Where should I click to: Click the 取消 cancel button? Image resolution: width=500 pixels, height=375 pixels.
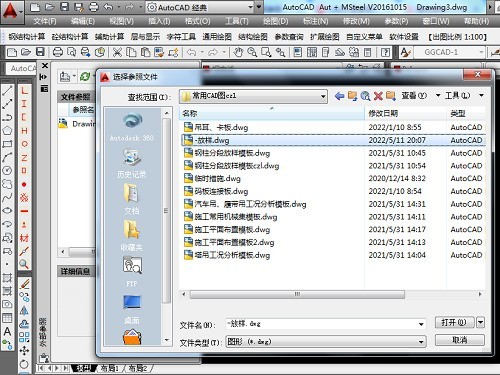tap(460, 340)
